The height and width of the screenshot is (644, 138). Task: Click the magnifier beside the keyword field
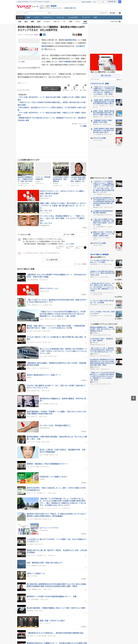(x=49, y=13)
